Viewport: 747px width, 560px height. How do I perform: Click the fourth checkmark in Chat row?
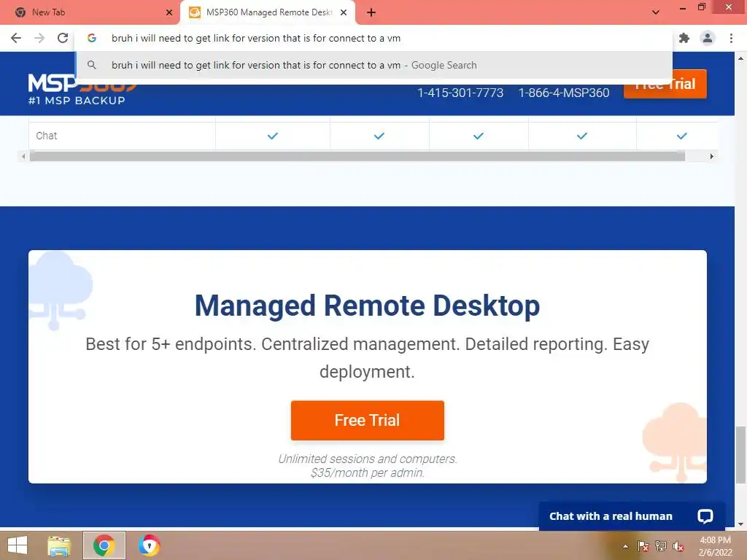tap(582, 136)
